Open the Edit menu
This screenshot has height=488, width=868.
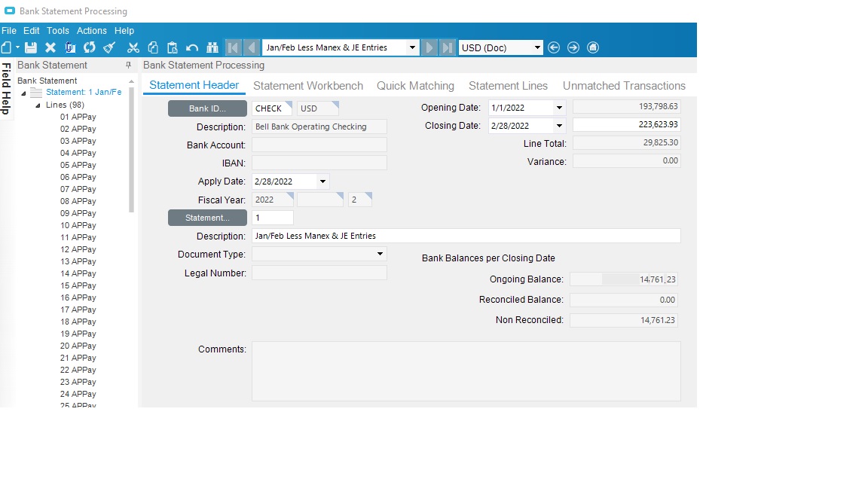click(x=31, y=30)
